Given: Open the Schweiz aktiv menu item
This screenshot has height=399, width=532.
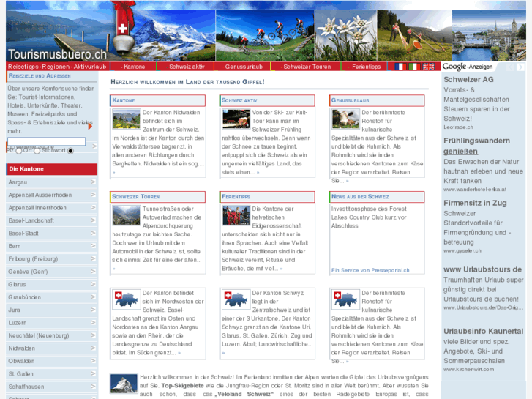Looking at the screenshot, I should [187, 67].
